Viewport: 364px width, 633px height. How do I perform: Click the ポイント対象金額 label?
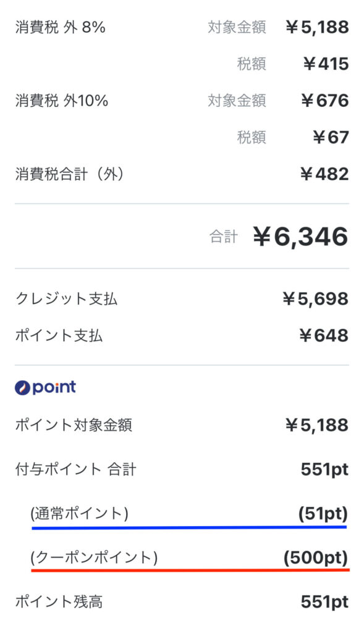74,425
